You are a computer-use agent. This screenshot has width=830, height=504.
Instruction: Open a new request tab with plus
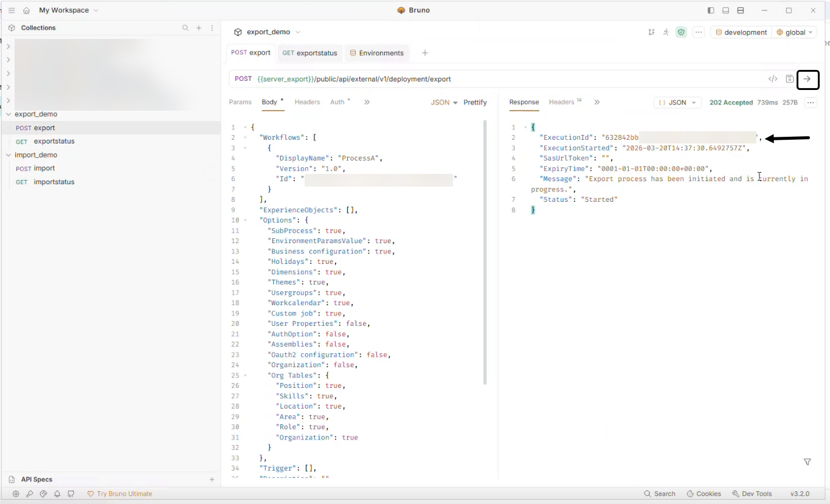point(425,53)
